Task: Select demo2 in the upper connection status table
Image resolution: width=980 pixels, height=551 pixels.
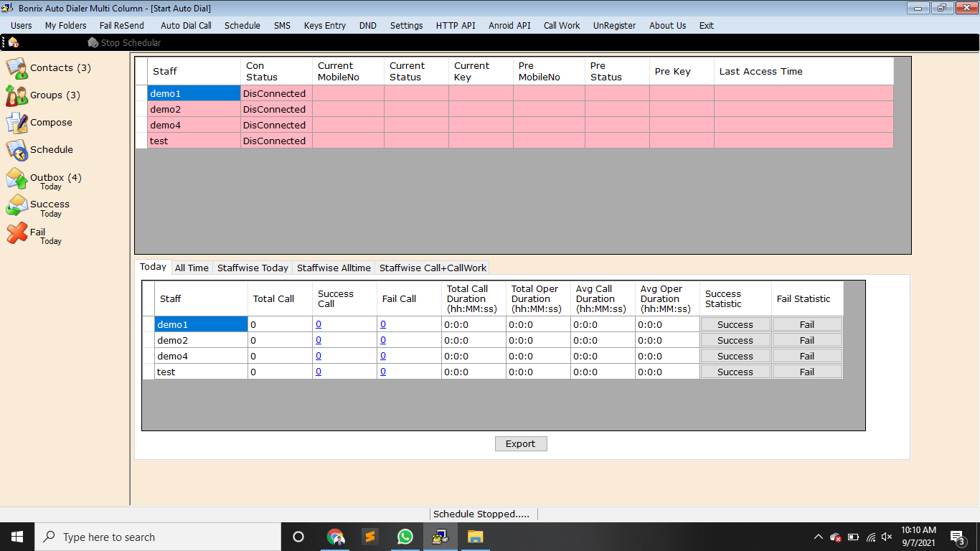Action: 194,110
